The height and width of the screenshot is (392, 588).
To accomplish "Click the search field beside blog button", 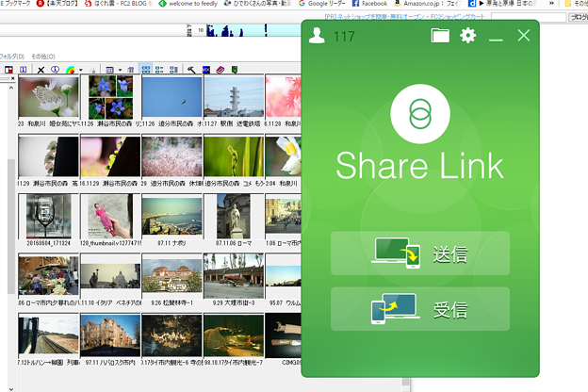I will pos(529,17).
